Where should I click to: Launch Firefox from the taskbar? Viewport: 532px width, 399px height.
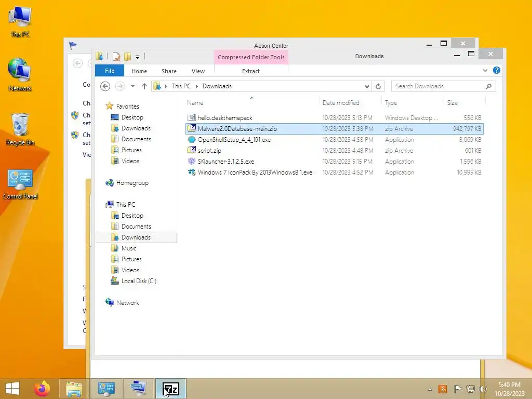pyautogui.click(x=42, y=389)
